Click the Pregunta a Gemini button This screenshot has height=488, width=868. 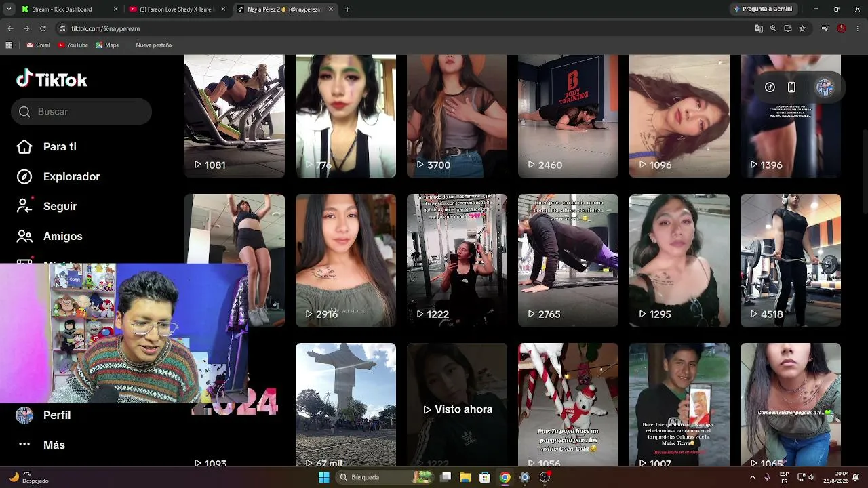(763, 9)
